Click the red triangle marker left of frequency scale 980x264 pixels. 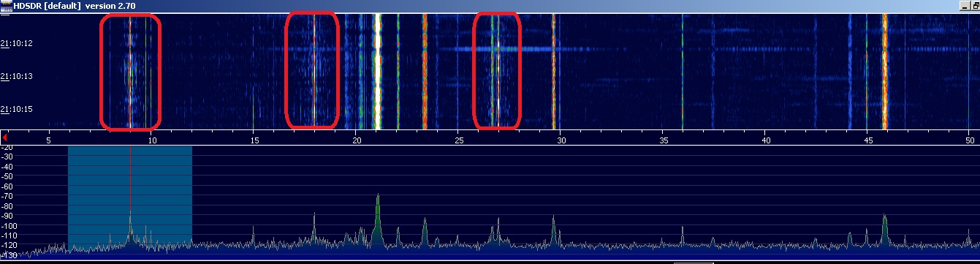(4, 137)
